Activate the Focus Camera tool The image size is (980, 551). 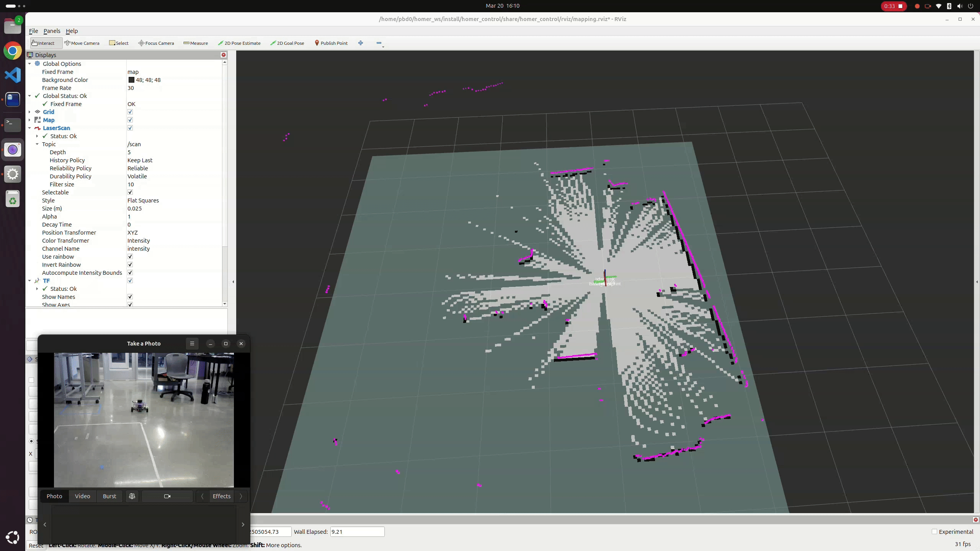coord(156,43)
